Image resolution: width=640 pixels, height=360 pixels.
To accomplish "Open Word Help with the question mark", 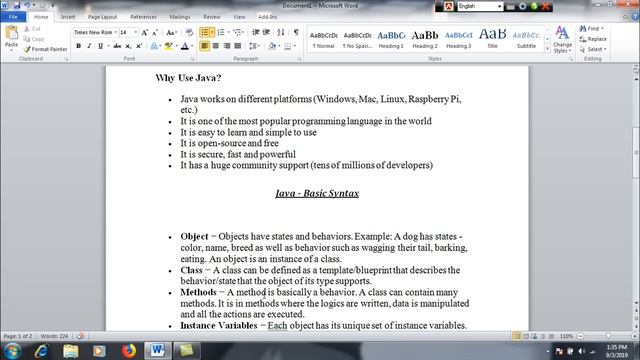I will tap(635, 17).
